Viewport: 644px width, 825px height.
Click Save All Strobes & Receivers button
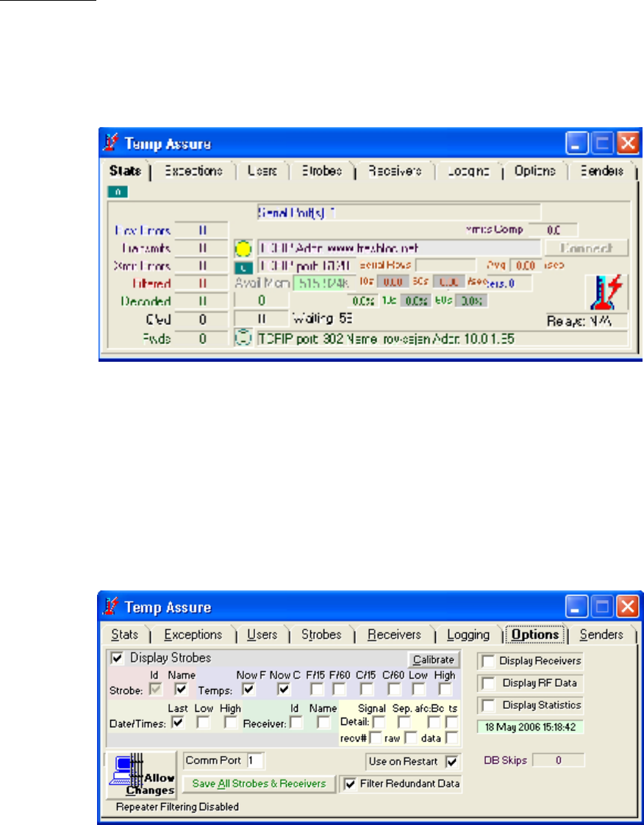(x=259, y=783)
